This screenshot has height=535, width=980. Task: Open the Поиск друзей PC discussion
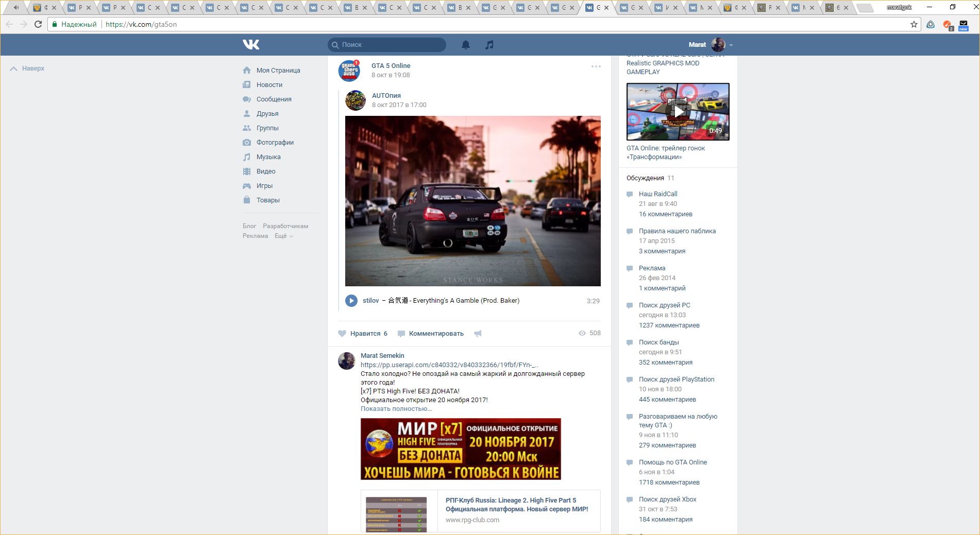[x=664, y=305]
